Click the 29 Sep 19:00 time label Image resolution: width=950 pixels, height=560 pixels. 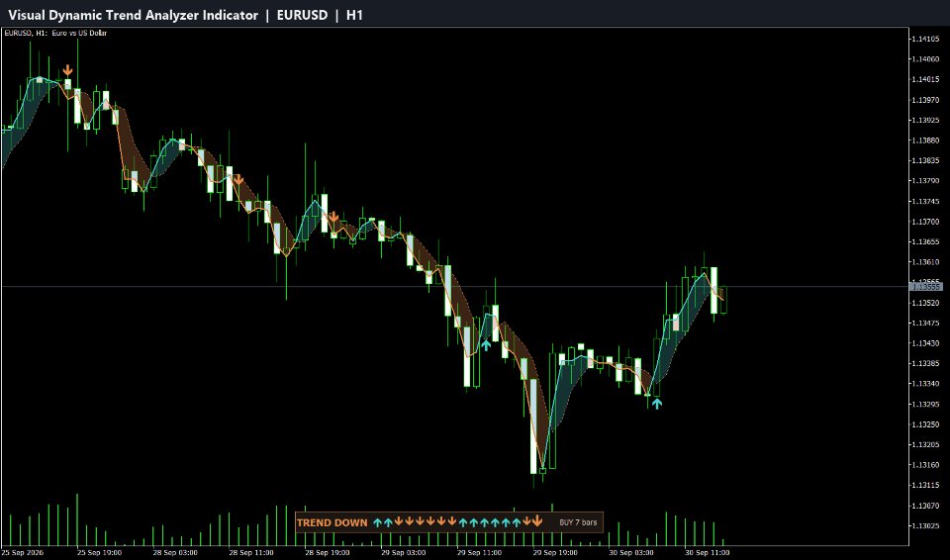(555, 553)
